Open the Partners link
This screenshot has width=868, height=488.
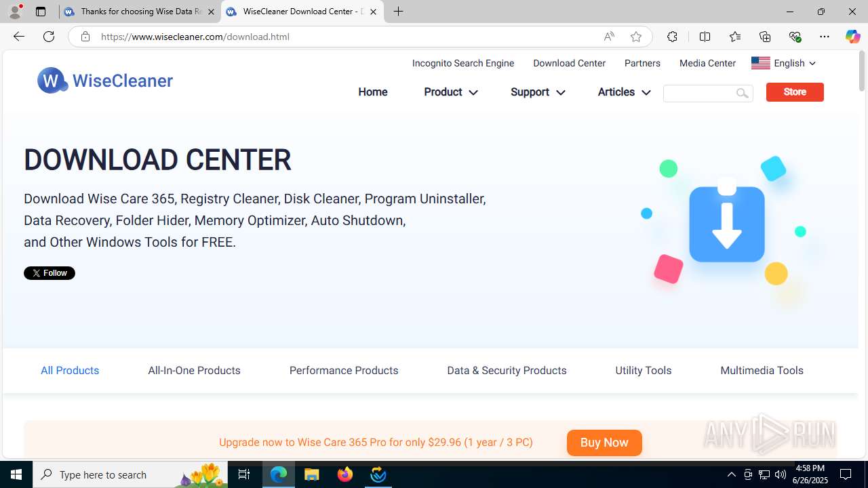[x=642, y=63]
